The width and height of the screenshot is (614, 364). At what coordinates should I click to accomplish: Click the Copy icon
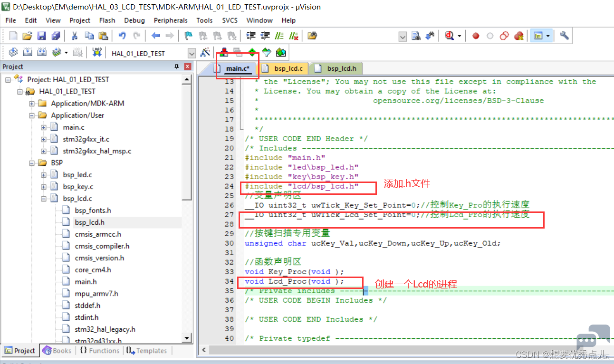pyautogui.click(x=89, y=36)
